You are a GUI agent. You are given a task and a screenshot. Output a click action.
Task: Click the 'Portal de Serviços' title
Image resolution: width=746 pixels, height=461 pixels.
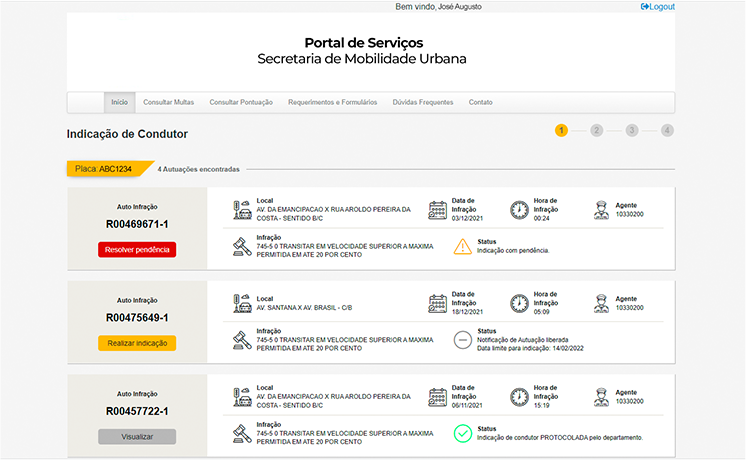tap(363, 43)
